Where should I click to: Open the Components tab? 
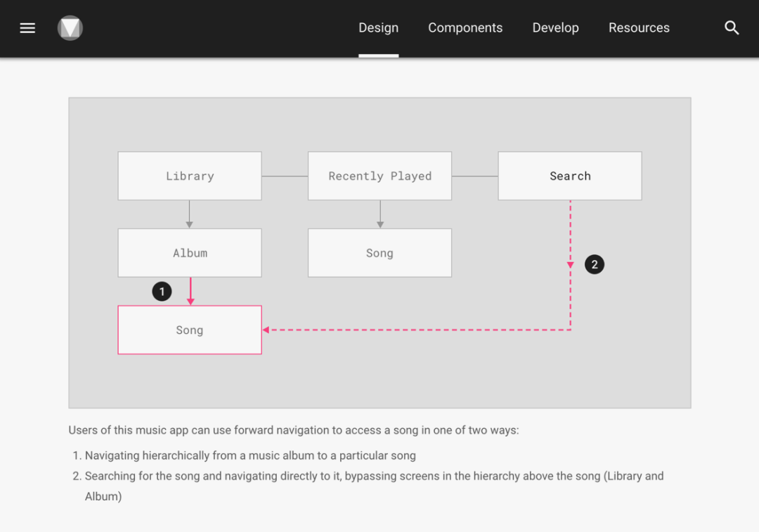pos(465,28)
